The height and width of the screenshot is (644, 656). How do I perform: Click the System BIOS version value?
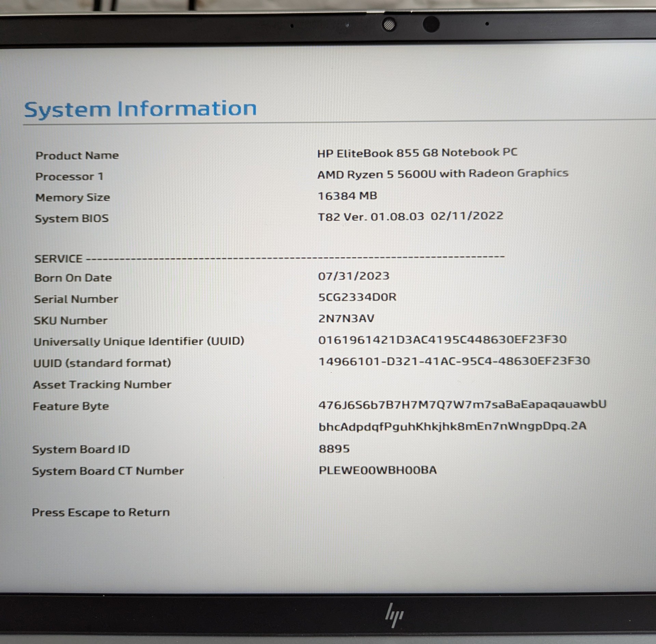click(410, 216)
